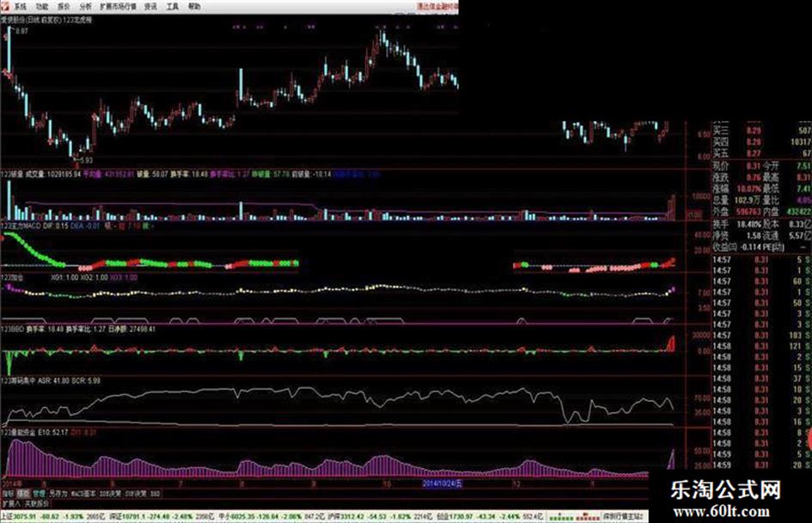The height and width of the screenshot is (523, 812).
Task: Open the 功能 menu
Action: click(x=42, y=7)
